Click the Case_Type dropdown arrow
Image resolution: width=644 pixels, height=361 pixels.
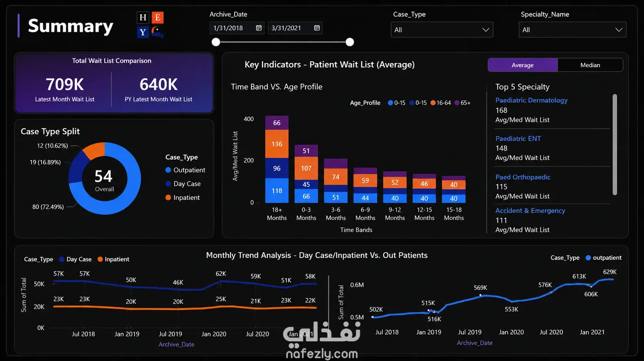tap(486, 30)
